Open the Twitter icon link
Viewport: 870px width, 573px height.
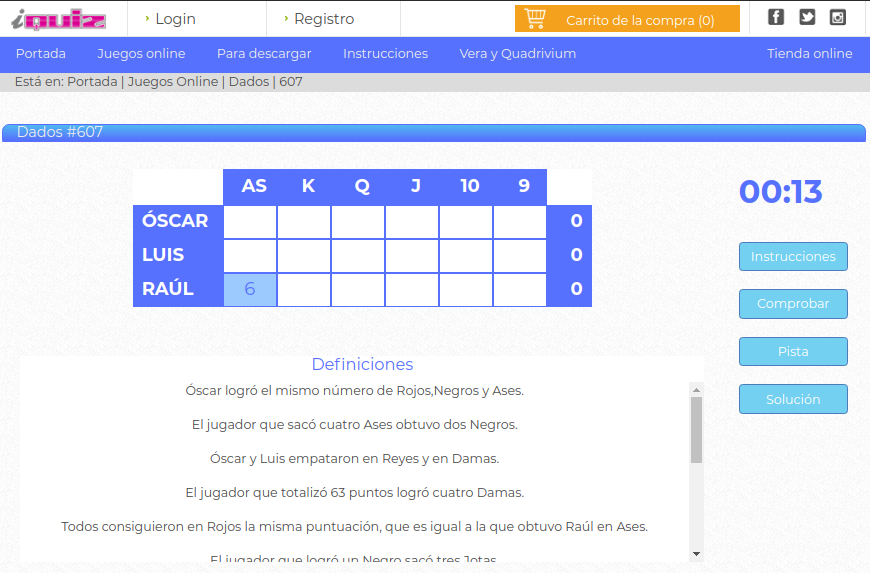pos(807,17)
